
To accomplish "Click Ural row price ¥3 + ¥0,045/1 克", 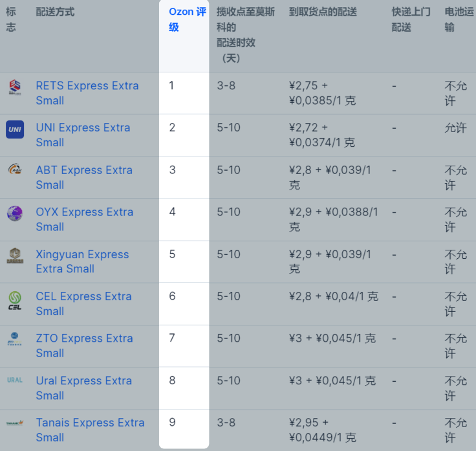I will point(332,380).
